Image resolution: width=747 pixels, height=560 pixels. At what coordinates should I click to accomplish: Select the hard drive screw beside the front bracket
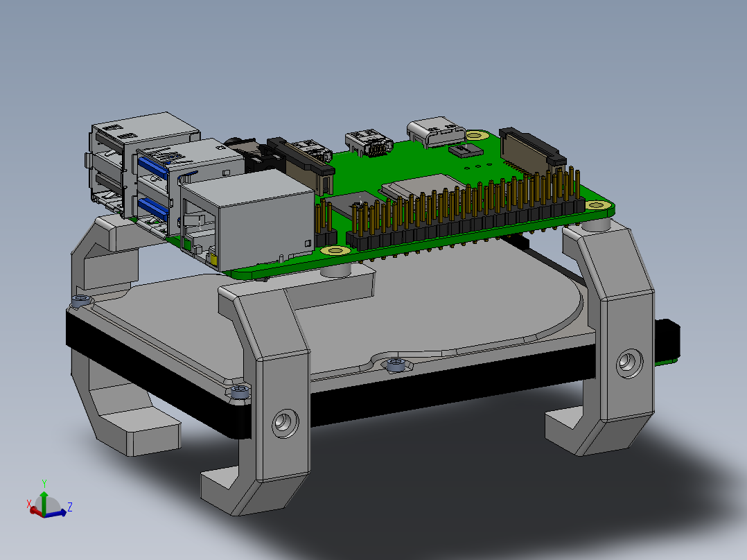pyautogui.click(x=240, y=392)
